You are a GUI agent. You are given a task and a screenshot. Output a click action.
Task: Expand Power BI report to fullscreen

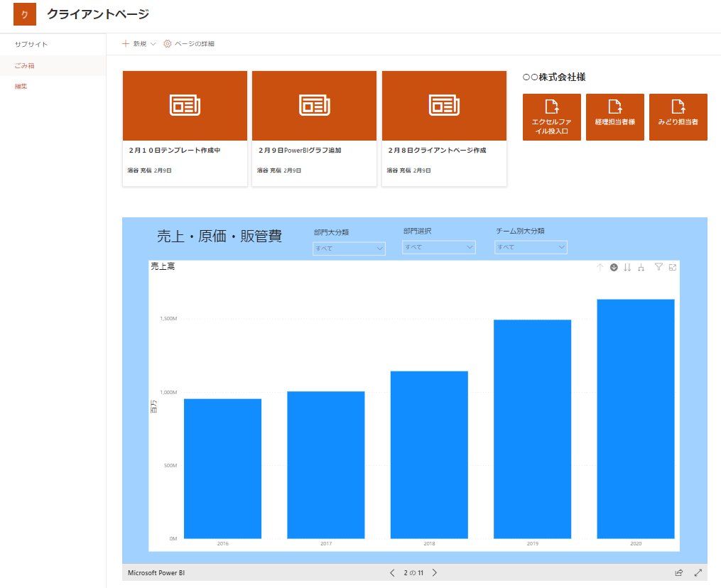[x=698, y=572]
